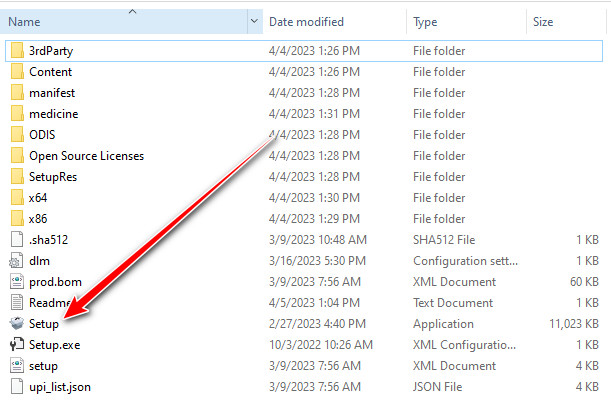Click the 3rdParty folder icon
Viewport: 611px width, 412px height.
16,51
